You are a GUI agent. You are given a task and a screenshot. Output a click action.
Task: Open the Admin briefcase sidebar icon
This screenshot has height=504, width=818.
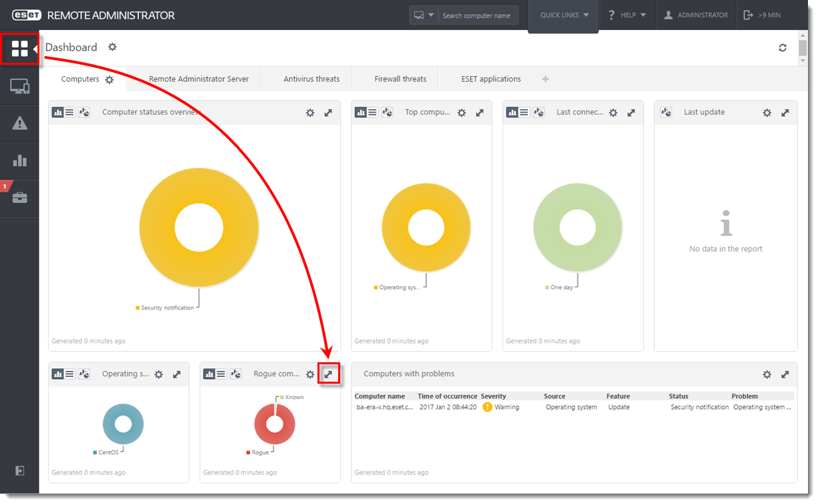(20, 198)
